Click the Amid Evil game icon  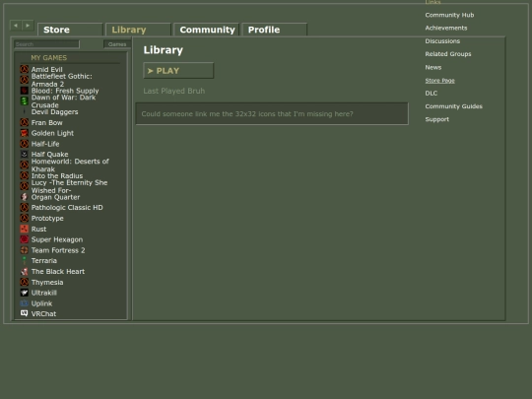click(x=24, y=69)
